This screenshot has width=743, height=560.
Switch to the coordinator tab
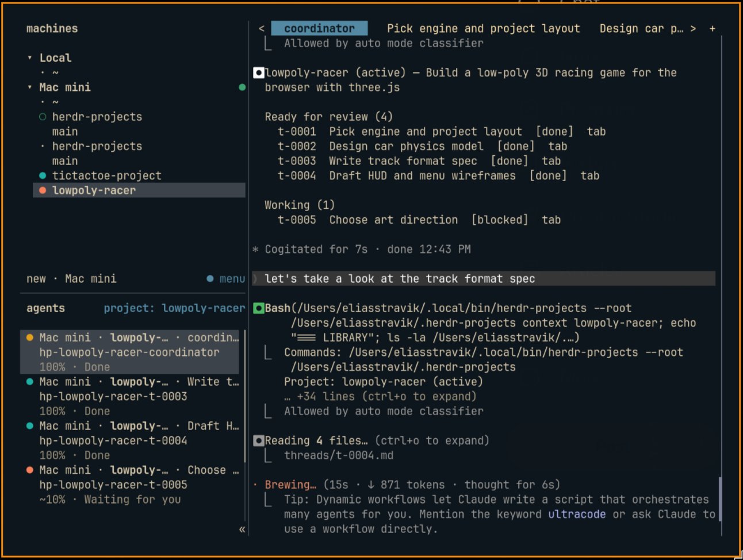point(319,28)
